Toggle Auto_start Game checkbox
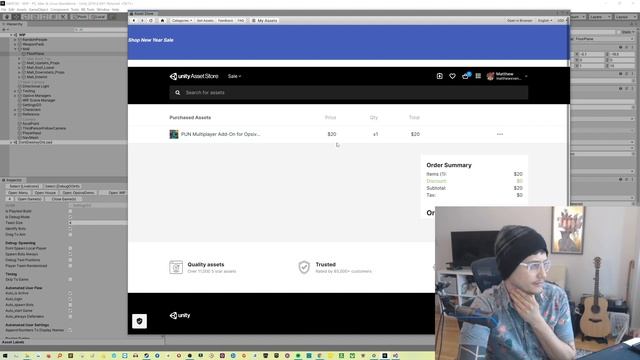Viewport: 640px width, 360px height. 70,311
